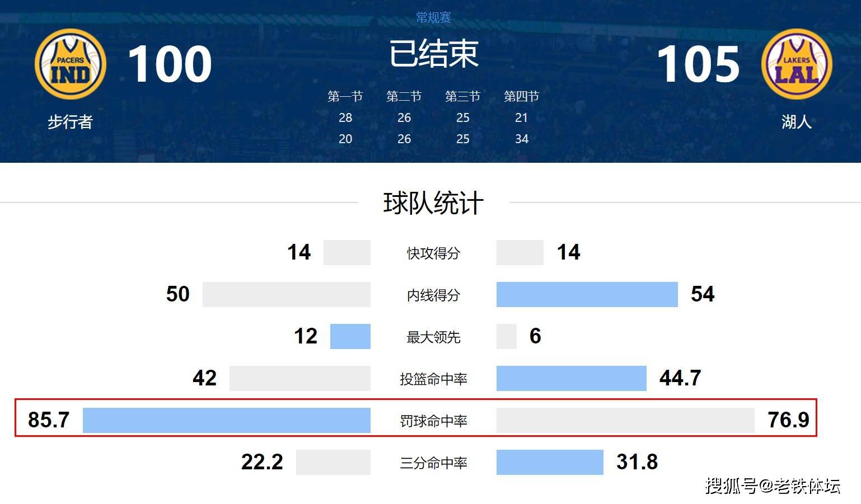Screen dimensions: 861x504
Task: Click the Pacers score 100
Action: click(x=170, y=64)
